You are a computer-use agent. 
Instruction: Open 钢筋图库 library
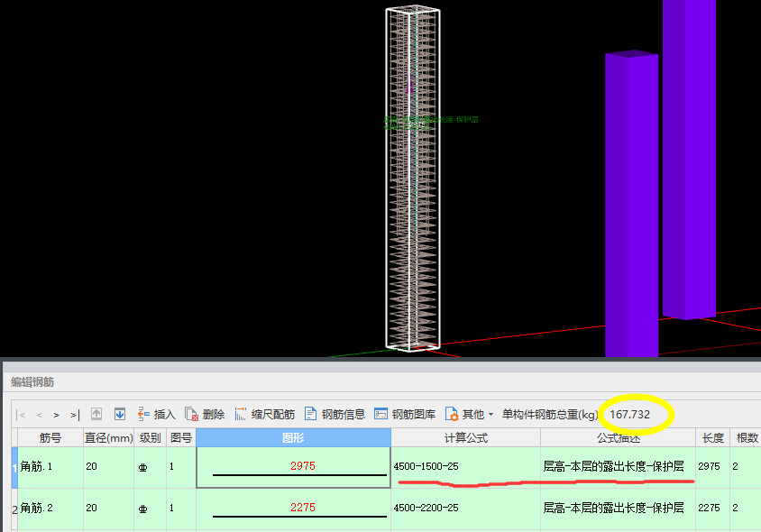point(405,415)
